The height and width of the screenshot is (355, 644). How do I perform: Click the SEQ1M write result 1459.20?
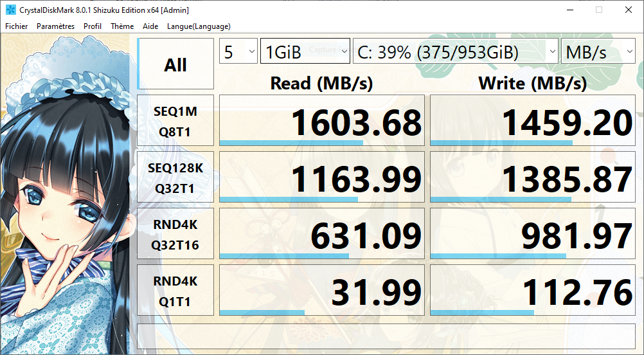(x=533, y=120)
